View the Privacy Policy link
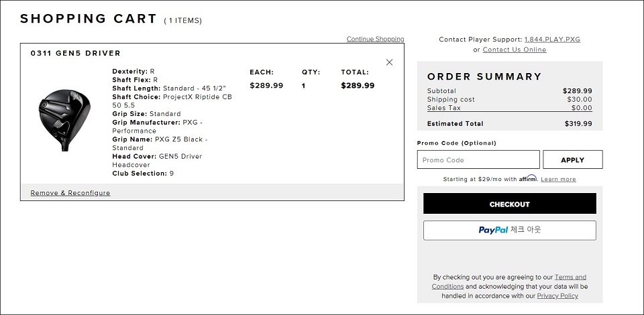The width and height of the screenshot is (644, 315). [557, 296]
